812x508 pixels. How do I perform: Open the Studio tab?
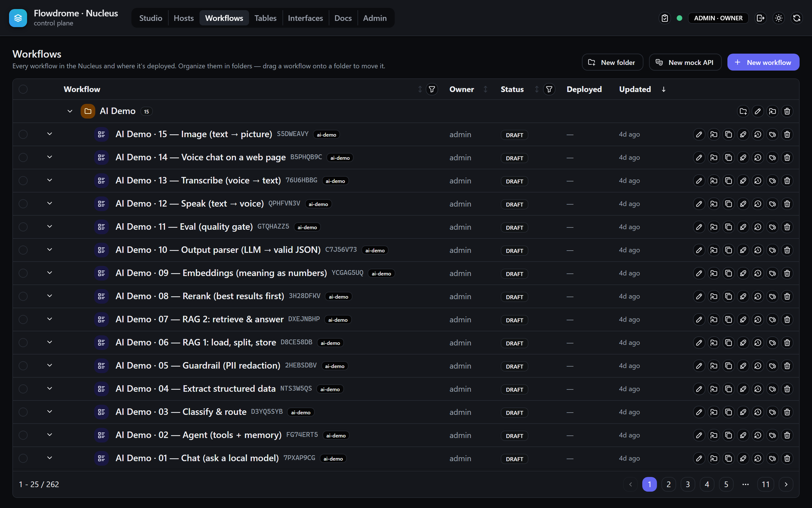151,18
